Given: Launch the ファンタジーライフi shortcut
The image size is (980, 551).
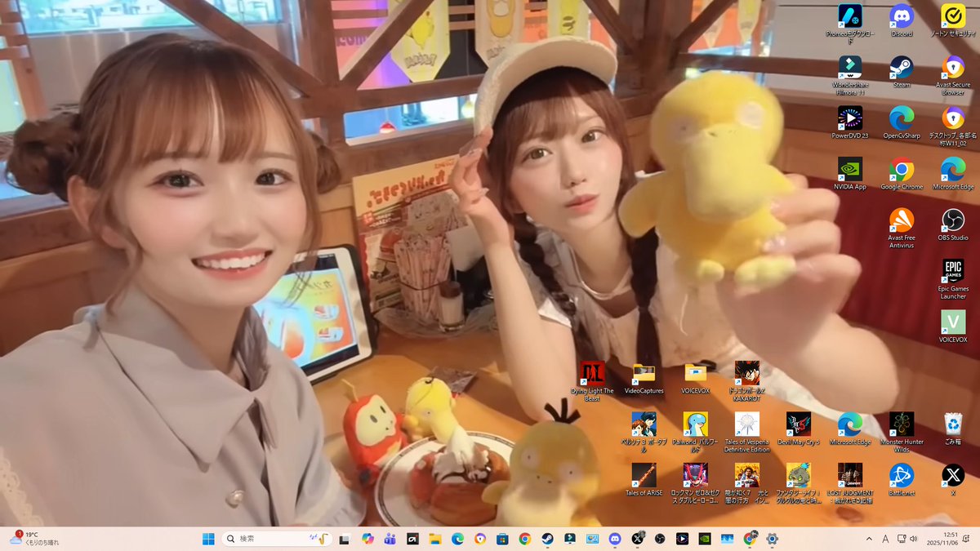Looking at the screenshot, I should (798, 484).
